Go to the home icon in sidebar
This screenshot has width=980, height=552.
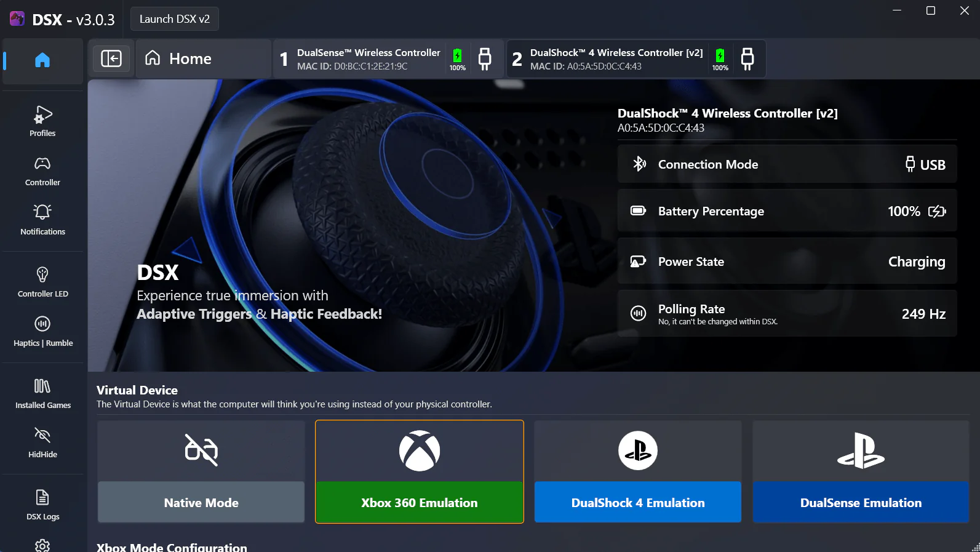coord(42,60)
